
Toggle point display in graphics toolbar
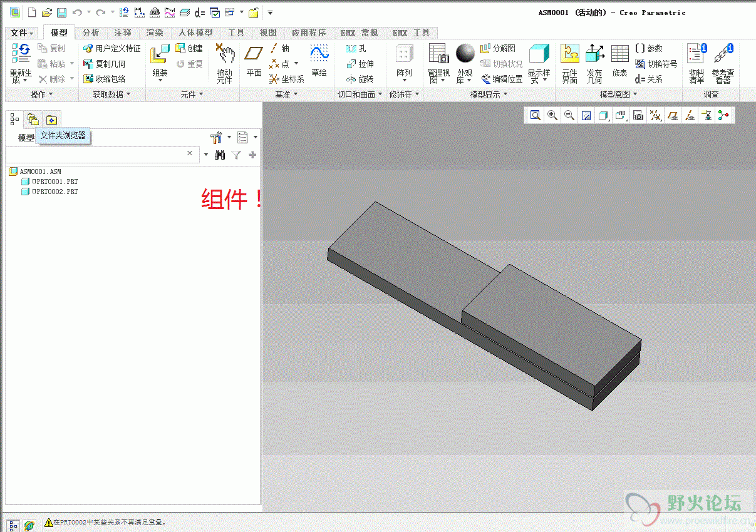pyautogui.click(x=655, y=115)
